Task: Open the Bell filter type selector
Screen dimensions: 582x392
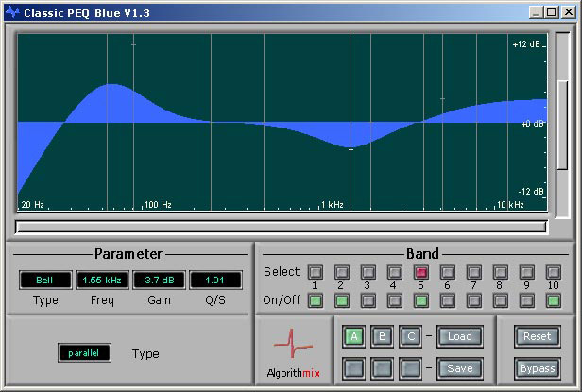Action: tap(45, 281)
